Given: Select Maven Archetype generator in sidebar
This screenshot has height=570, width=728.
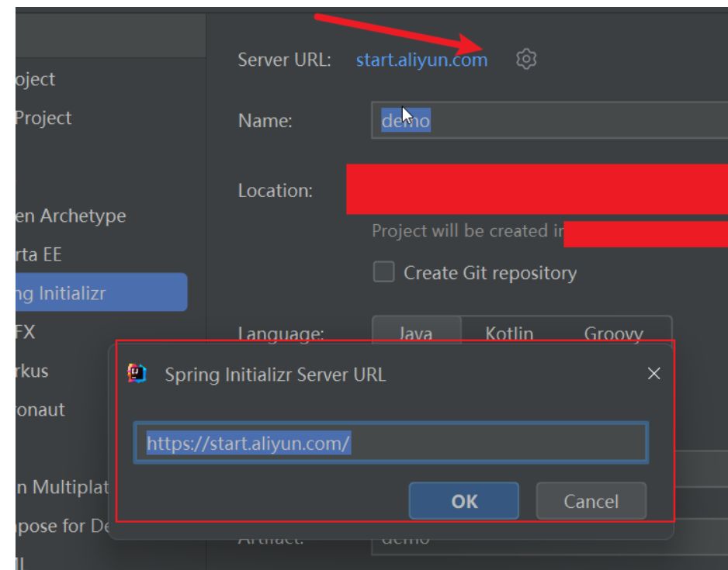Looking at the screenshot, I should [x=71, y=216].
